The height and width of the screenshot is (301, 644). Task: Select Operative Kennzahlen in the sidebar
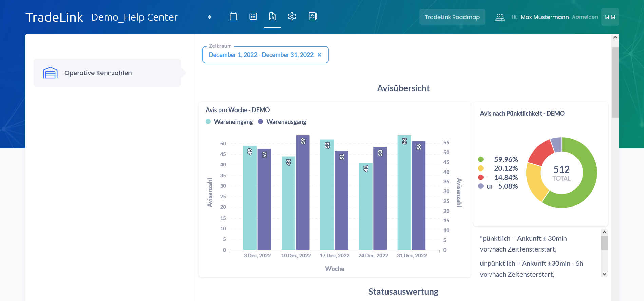pyautogui.click(x=98, y=73)
